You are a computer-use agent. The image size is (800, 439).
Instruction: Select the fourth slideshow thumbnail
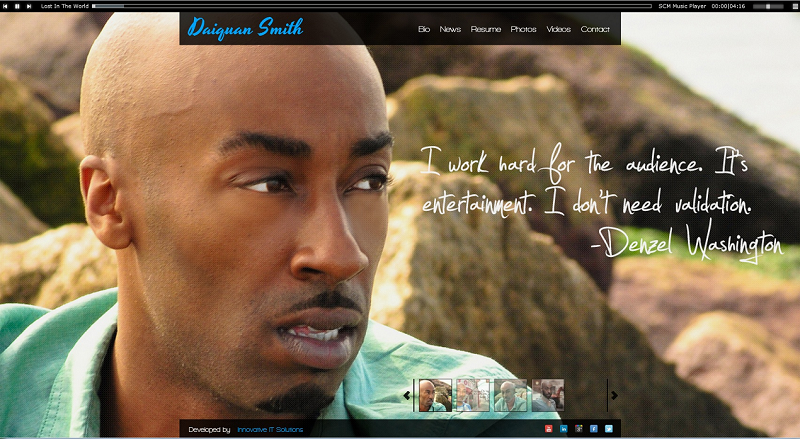point(548,395)
